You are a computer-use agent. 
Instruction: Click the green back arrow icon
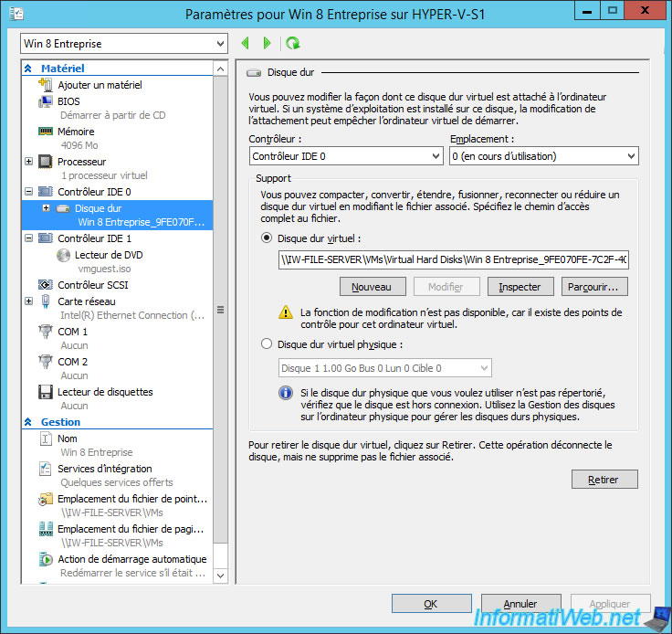pyautogui.click(x=245, y=43)
